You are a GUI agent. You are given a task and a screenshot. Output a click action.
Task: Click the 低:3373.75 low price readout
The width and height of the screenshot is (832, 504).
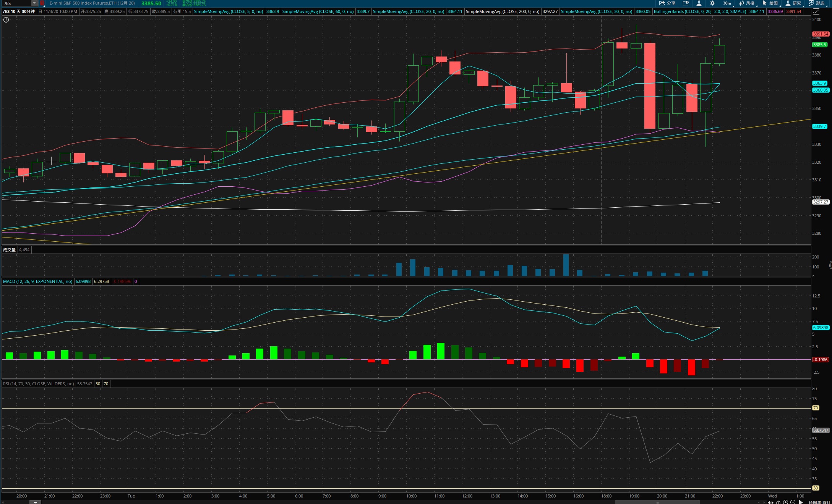[138, 11]
